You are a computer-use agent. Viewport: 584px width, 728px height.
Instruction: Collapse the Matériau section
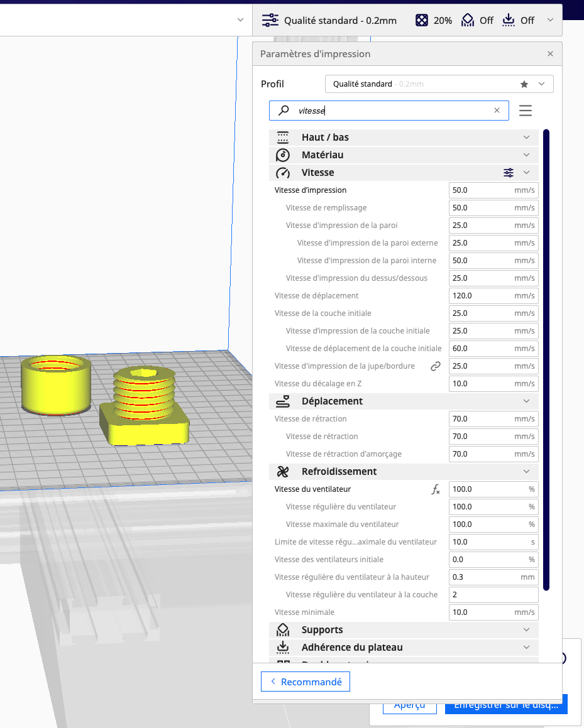pos(526,155)
